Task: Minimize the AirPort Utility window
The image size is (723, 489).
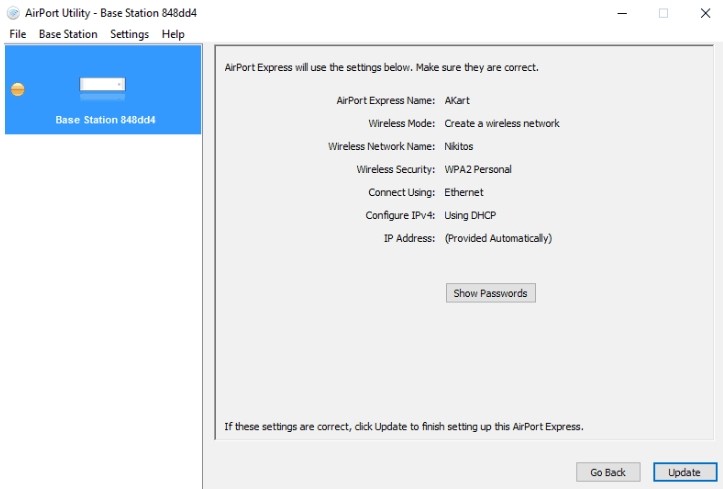Action: click(622, 13)
